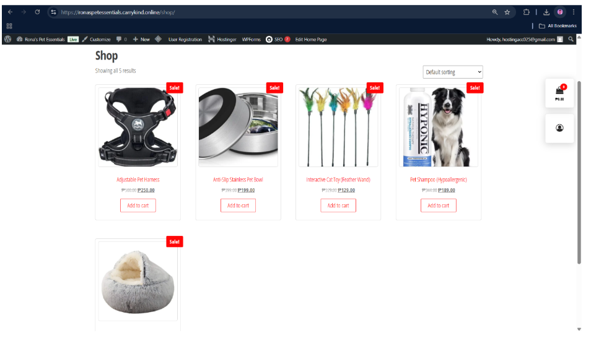Expand the New content menu
Screen dimensions: 591x364
pos(141,39)
